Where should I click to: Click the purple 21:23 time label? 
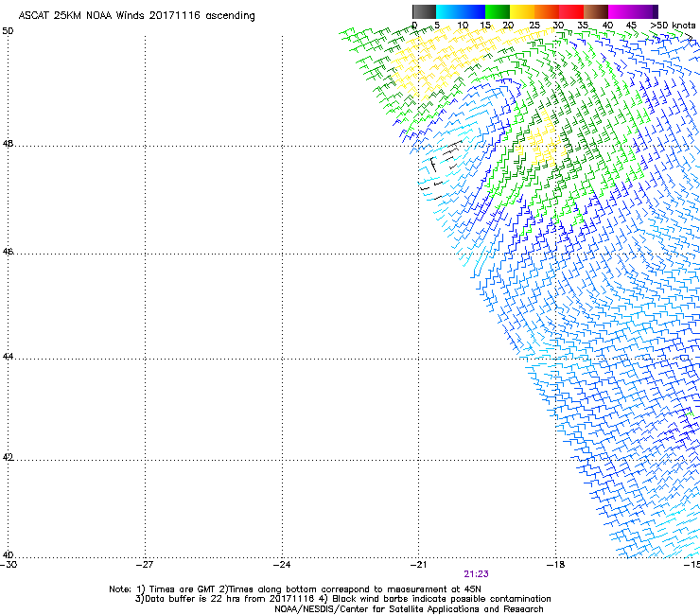[x=476, y=574]
